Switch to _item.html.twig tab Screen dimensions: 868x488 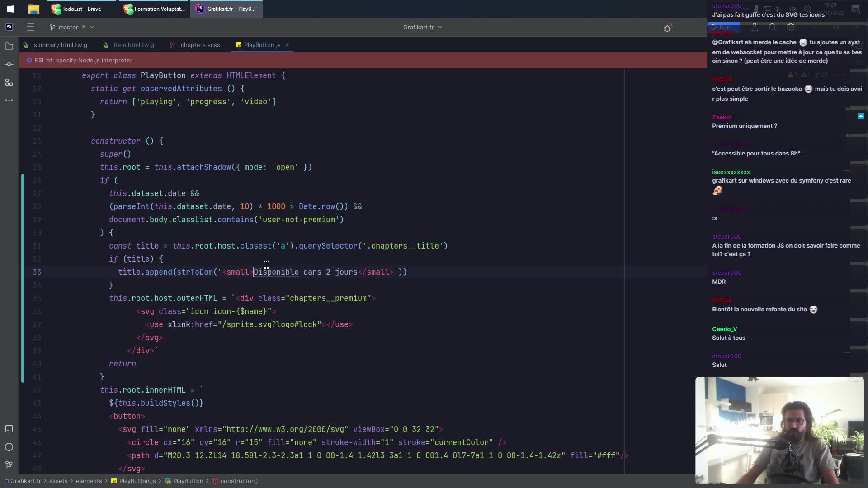coord(129,45)
